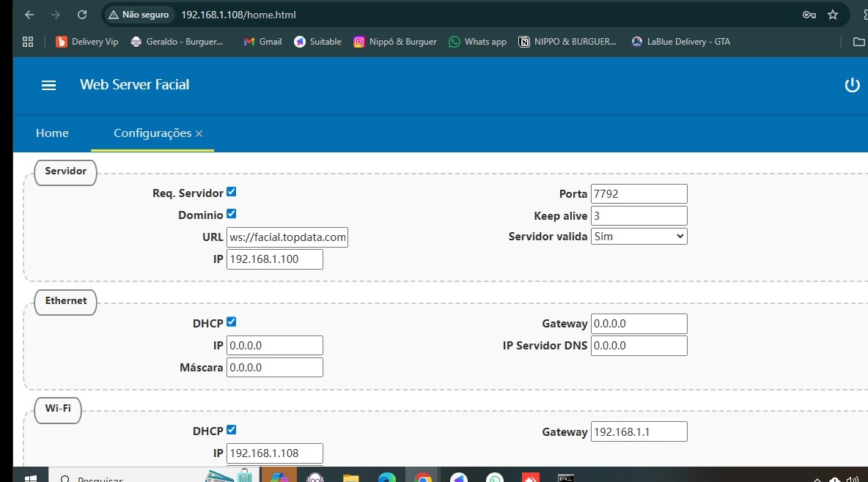The width and height of the screenshot is (868, 482).
Task: Switch to the Home tab
Action: click(52, 133)
